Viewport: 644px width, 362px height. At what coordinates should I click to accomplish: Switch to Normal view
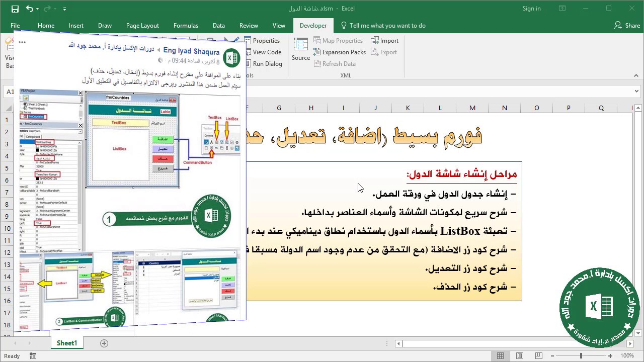click(x=500, y=356)
